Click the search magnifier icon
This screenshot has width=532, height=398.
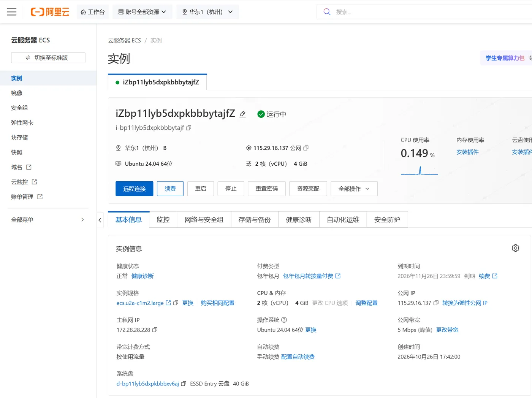coord(327,12)
